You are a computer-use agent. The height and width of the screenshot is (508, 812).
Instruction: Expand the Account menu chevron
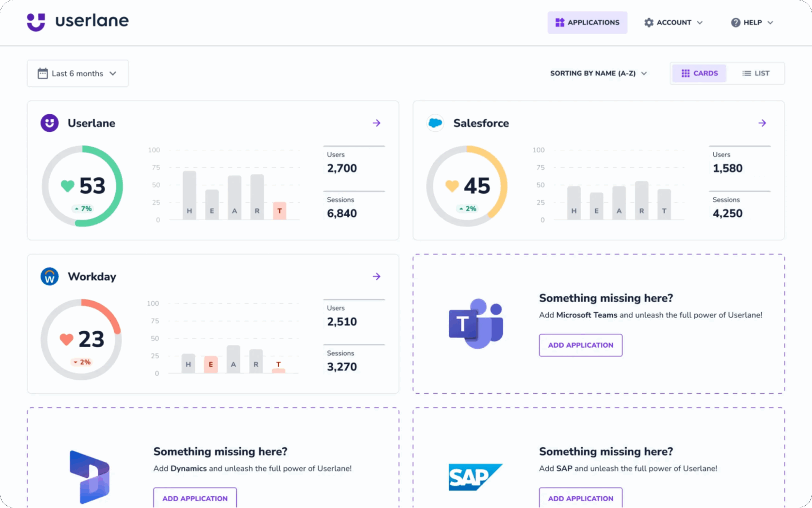701,23
